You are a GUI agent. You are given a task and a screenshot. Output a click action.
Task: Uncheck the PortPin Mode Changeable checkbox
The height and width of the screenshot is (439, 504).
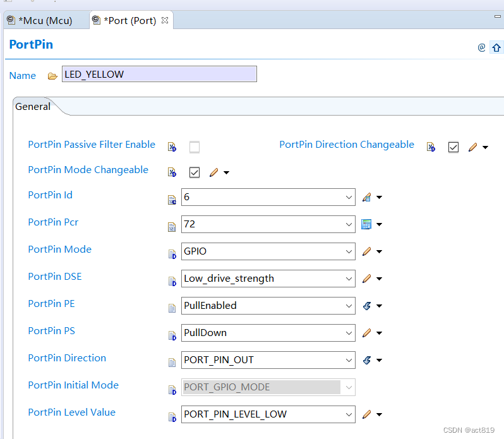(x=195, y=172)
